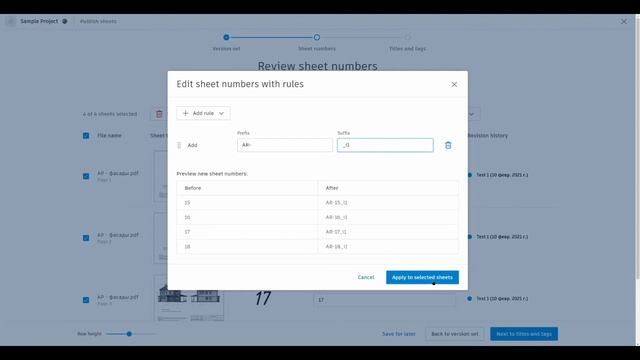Open the project logo icon at top-left
640x360 pixels.
coord(11,21)
